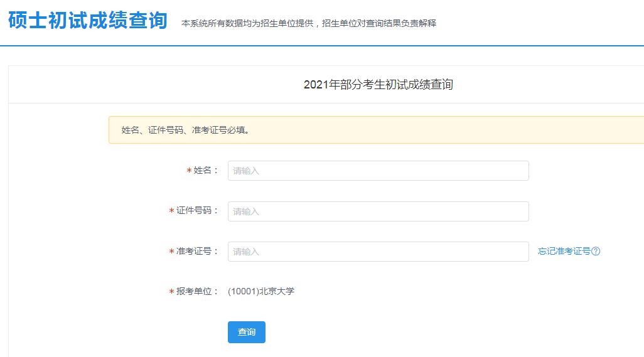Click the 硕士初试成绩查询 page title
The height and width of the screenshot is (357, 644).
88,21
